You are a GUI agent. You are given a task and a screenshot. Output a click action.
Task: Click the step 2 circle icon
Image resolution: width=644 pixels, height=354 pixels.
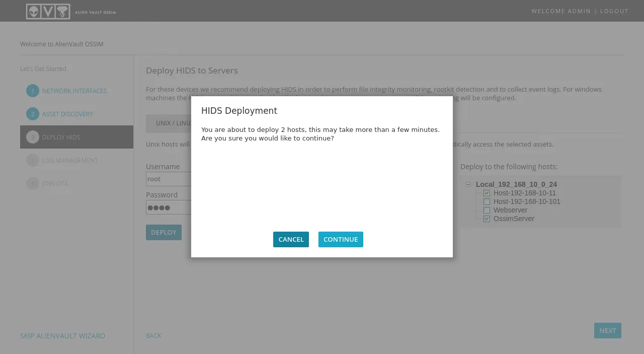[x=33, y=114]
